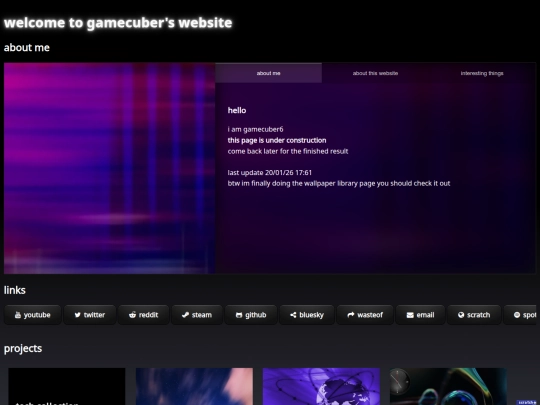Click the wasteof arrow icon
540x405 pixels.
tap(351, 315)
